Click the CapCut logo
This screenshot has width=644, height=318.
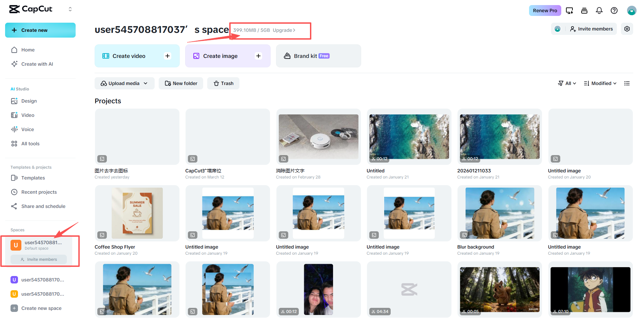point(31,9)
